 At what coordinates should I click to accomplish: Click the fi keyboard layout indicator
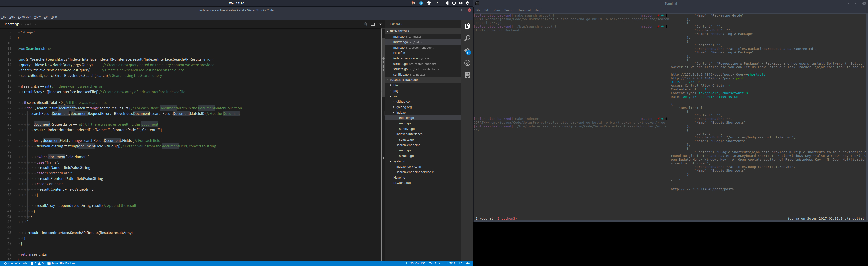click(437, 3)
